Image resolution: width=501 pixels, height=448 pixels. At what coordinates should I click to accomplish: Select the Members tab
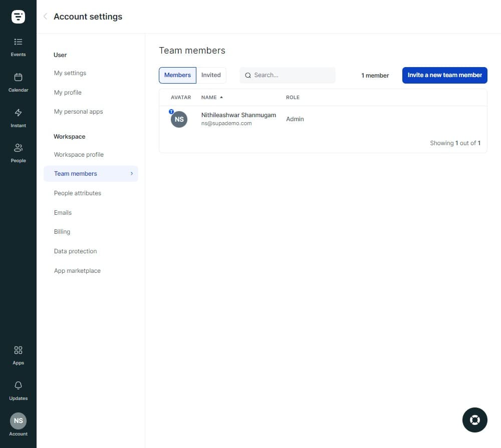[177, 75]
